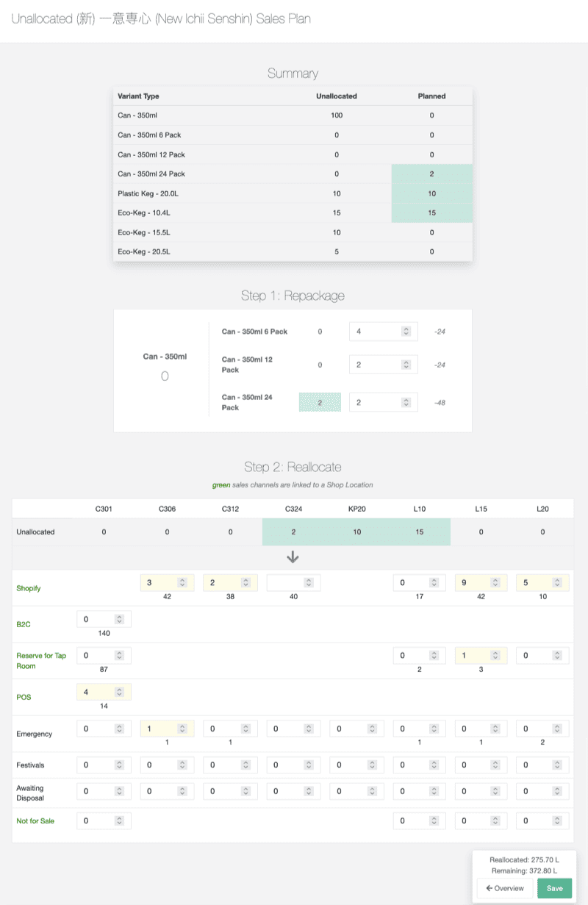Click stepper arrows on 6 Pack repackage field

(x=406, y=332)
